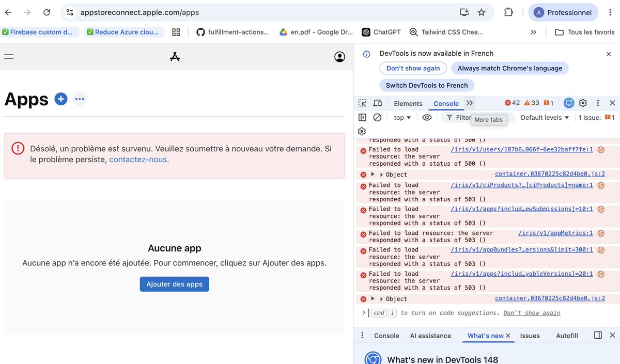Bookmark this page with the star icon

pyautogui.click(x=482, y=12)
